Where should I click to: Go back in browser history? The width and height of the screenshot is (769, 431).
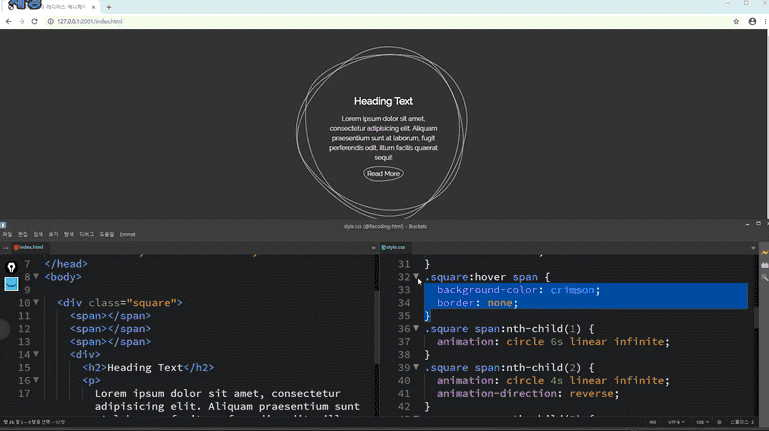9,21
